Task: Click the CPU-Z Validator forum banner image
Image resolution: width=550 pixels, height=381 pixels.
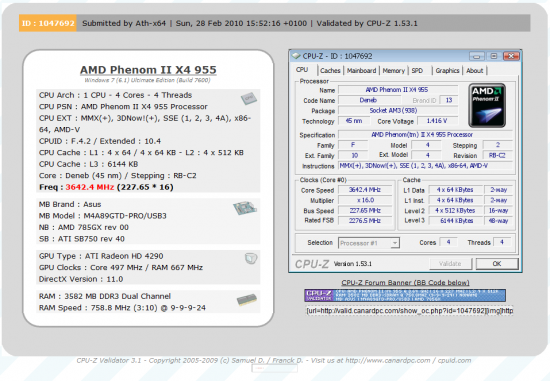Action: (x=405, y=295)
